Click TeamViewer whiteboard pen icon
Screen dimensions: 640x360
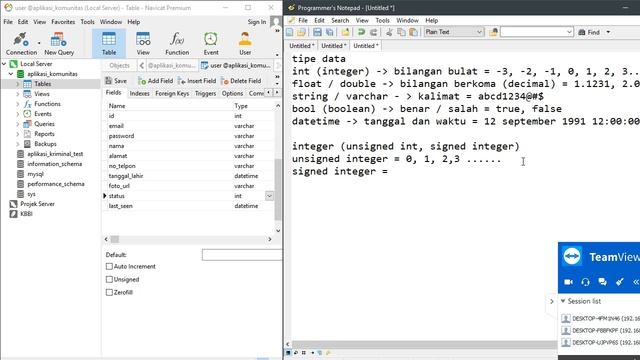coord(620,282)
